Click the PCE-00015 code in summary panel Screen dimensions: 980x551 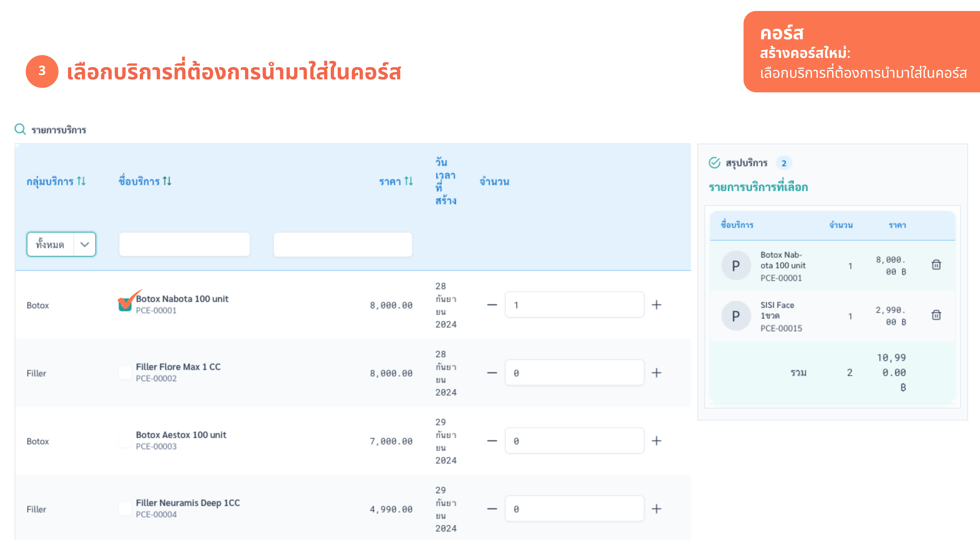[781, 329]
